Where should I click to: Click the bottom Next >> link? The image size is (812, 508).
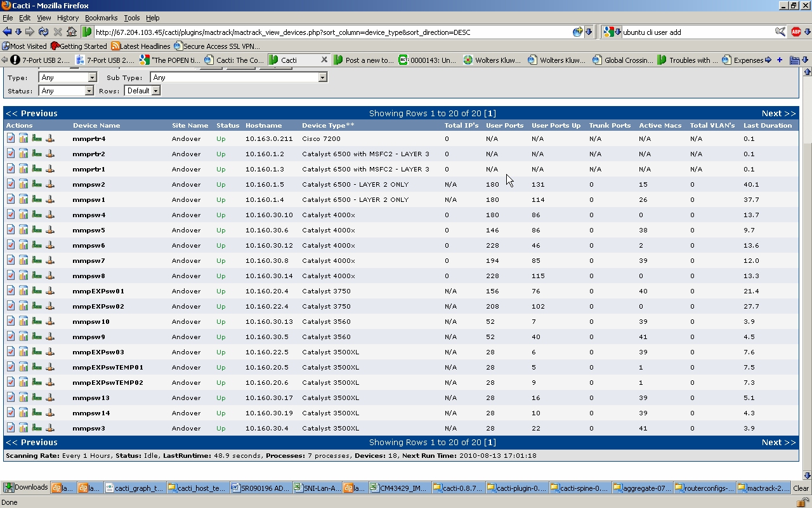pyautogui.click(x=778, y=442)
